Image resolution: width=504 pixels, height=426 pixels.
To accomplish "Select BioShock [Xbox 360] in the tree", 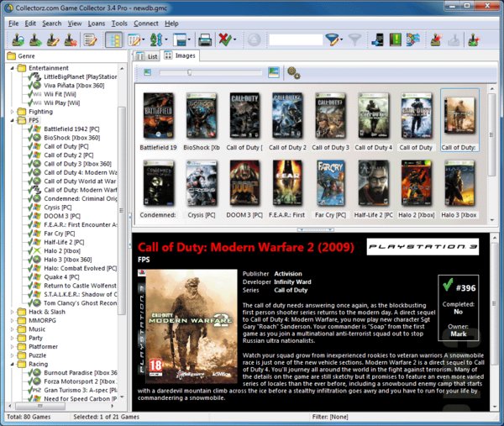I will click(71, 137).
